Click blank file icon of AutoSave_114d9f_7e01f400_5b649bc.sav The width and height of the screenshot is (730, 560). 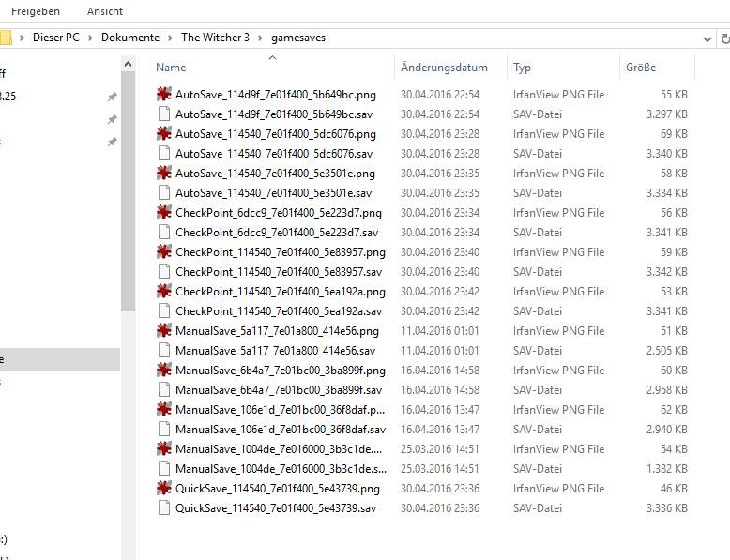pos(163,114)
